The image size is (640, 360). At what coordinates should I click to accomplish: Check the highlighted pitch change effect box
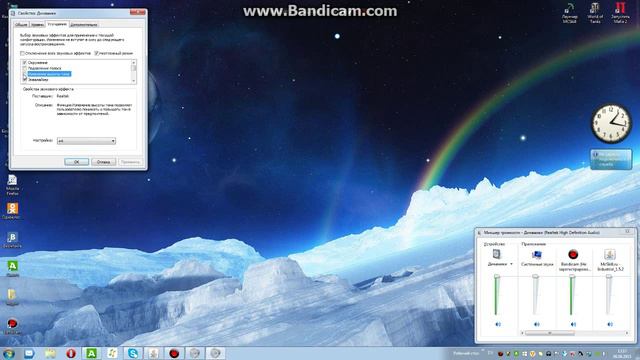[24, 74]
